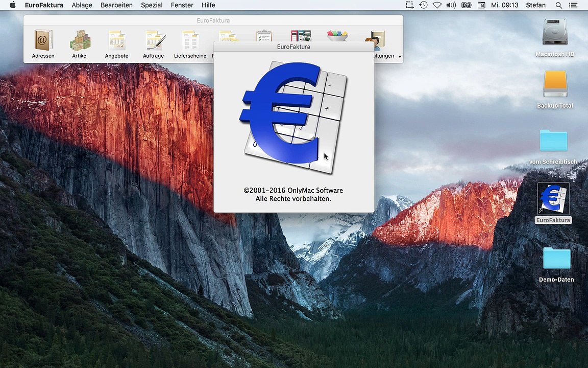Open the user menu 'Stefan'
The height and width of the screenshot is (368, 588).
tap(535, 5)
